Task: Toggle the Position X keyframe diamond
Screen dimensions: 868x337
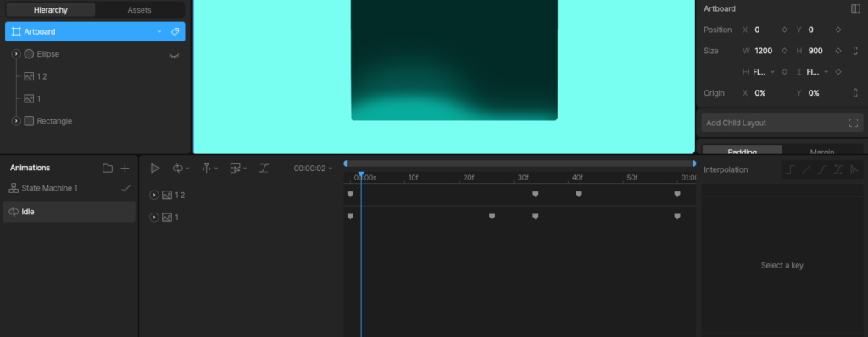Action: click(784, 30)
